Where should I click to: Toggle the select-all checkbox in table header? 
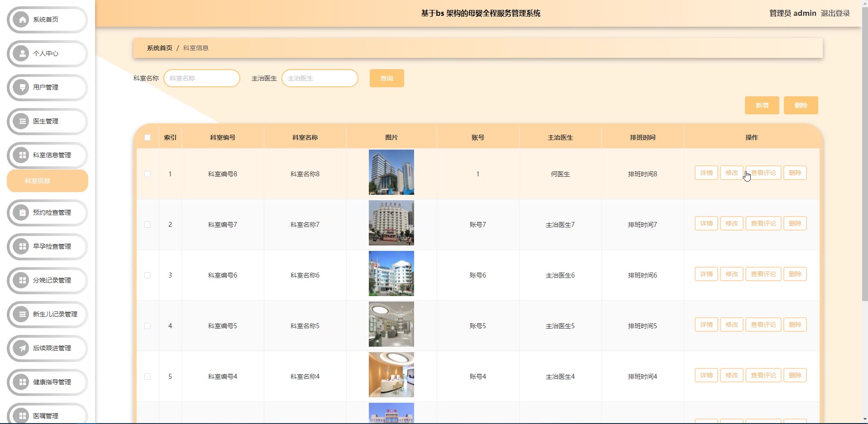click(x=148, y=137)
